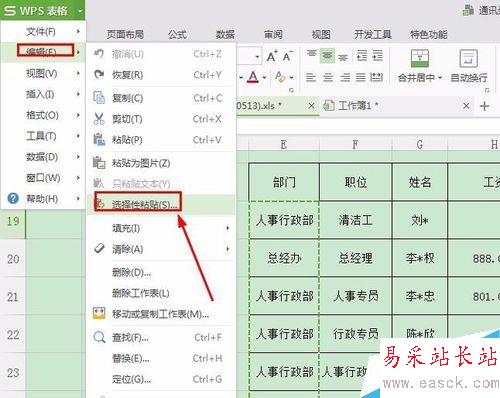Open the Merge and Center dropdown arrow
Screen dimensions: 500x398
[x=440, y=78]
